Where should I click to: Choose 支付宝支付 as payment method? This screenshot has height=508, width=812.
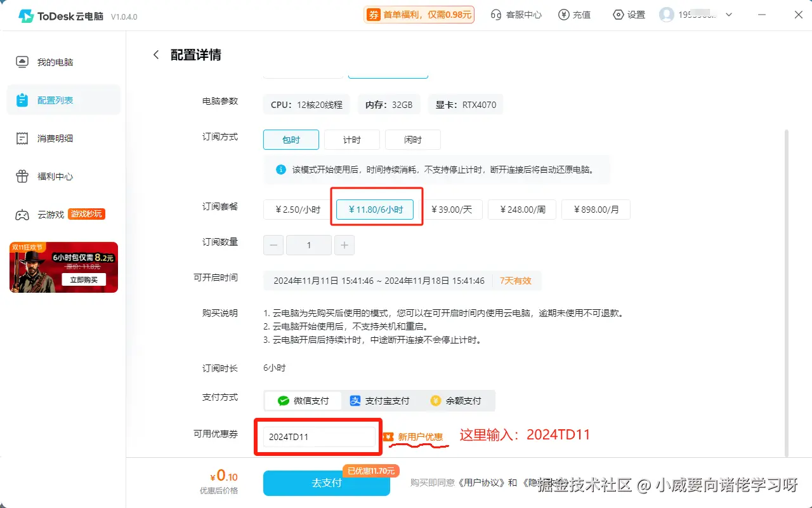pos(380,401)
